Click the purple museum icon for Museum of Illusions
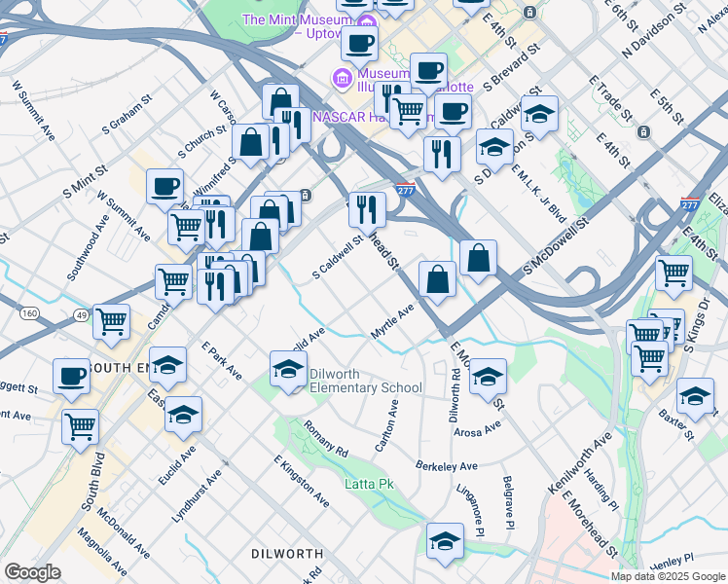 pos(343,77)
